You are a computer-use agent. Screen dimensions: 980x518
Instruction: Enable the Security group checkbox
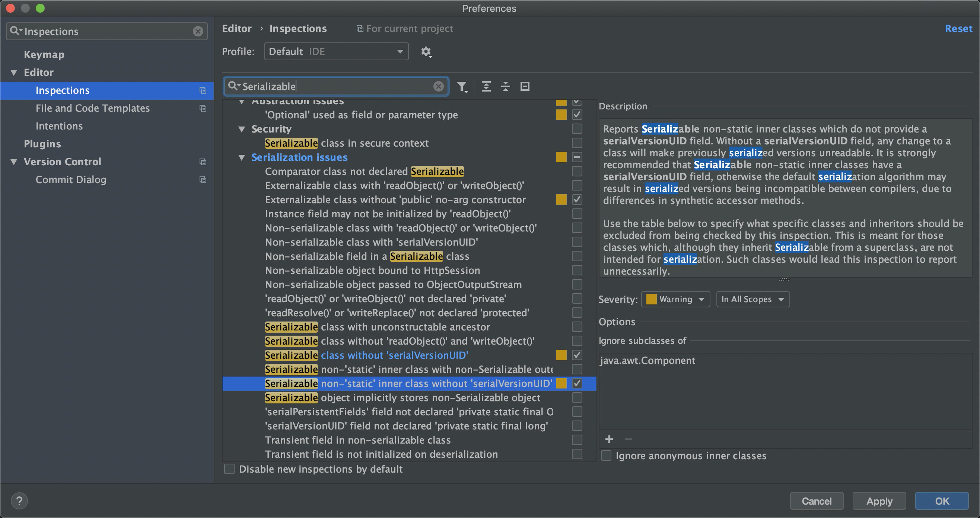click(x=577, y=129)
